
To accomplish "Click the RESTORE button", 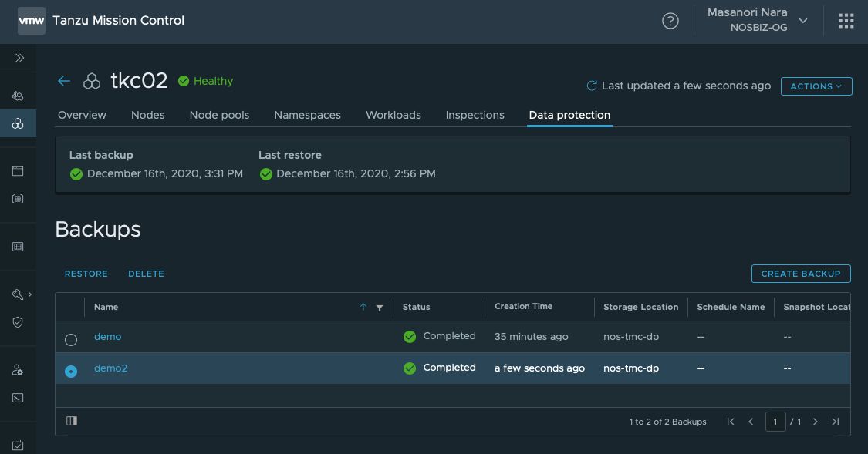I will tap(86, 274).
